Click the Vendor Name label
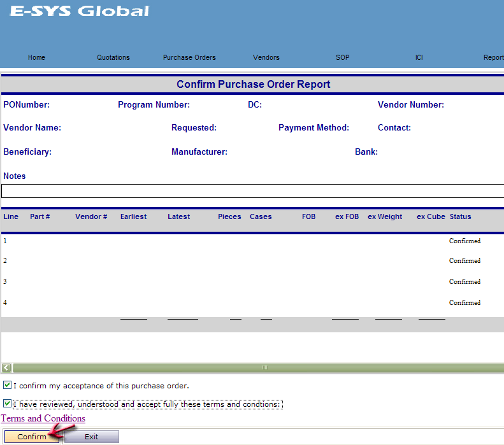This screenshot has height=445, width=504. 32,128
